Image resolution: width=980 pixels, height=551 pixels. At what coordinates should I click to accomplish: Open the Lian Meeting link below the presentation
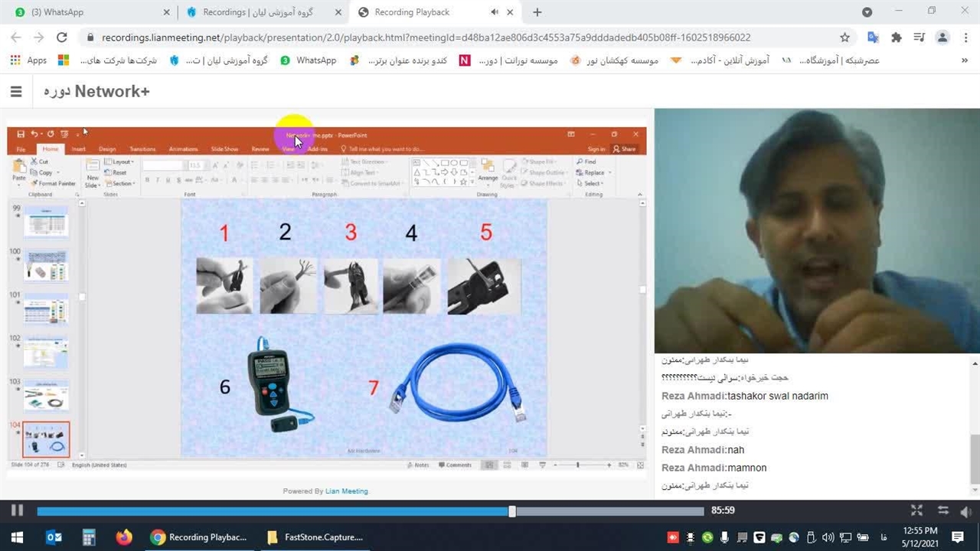[x=346, y=491]
